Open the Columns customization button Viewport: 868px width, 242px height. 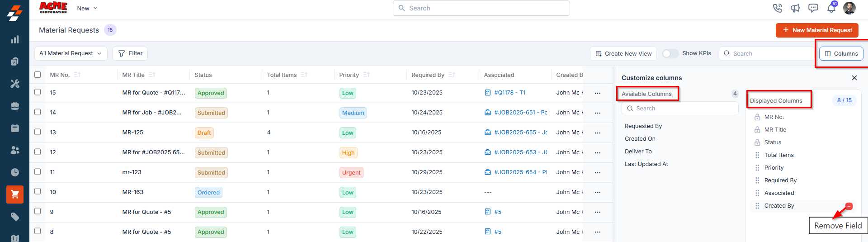click(841, 53)
